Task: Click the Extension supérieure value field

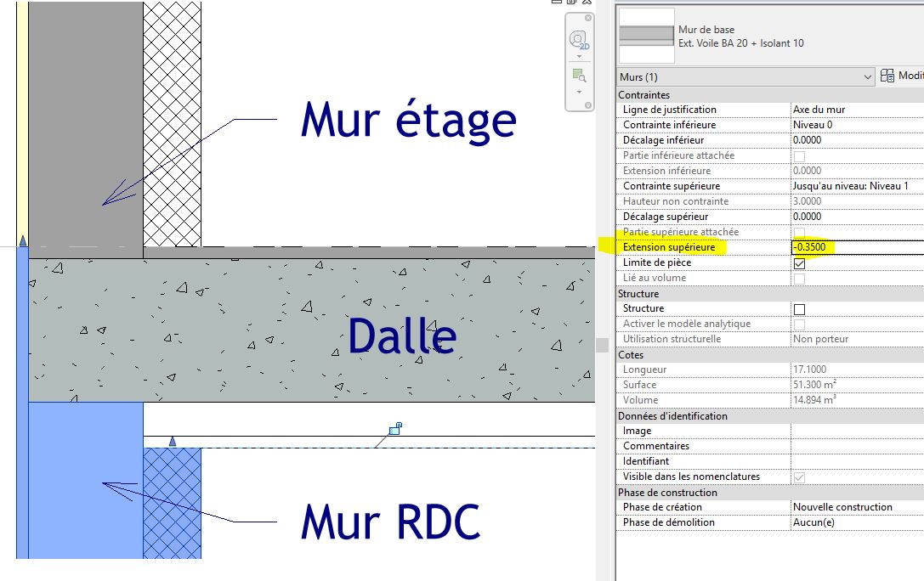Action: [856, 247]
